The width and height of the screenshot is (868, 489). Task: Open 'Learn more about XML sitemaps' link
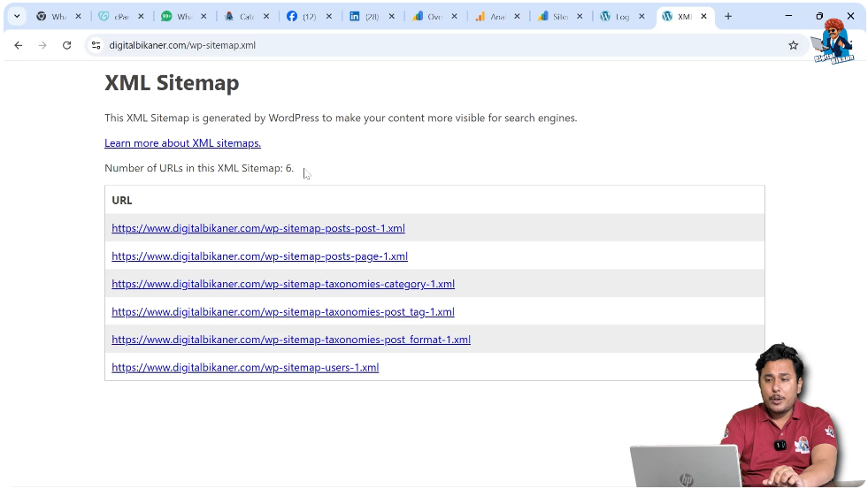click(x=182, y=142)
